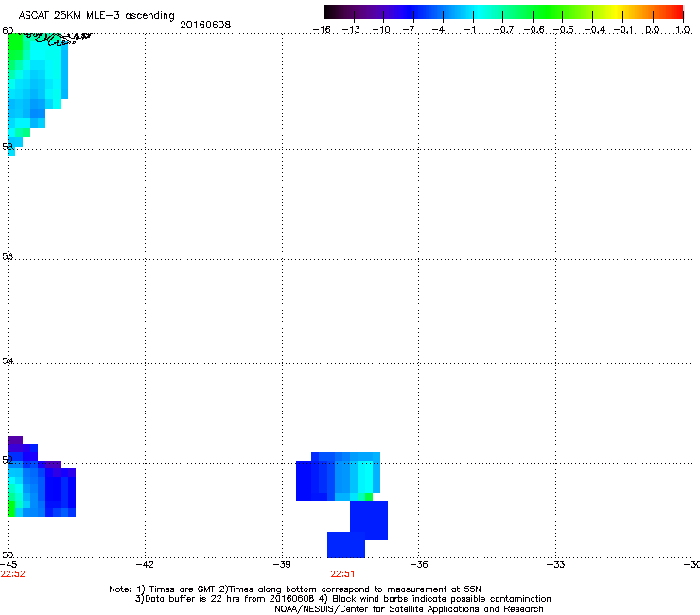Click the latitude label "56"
The height and width of the screenshot is (615, 700).
[8, 256]
